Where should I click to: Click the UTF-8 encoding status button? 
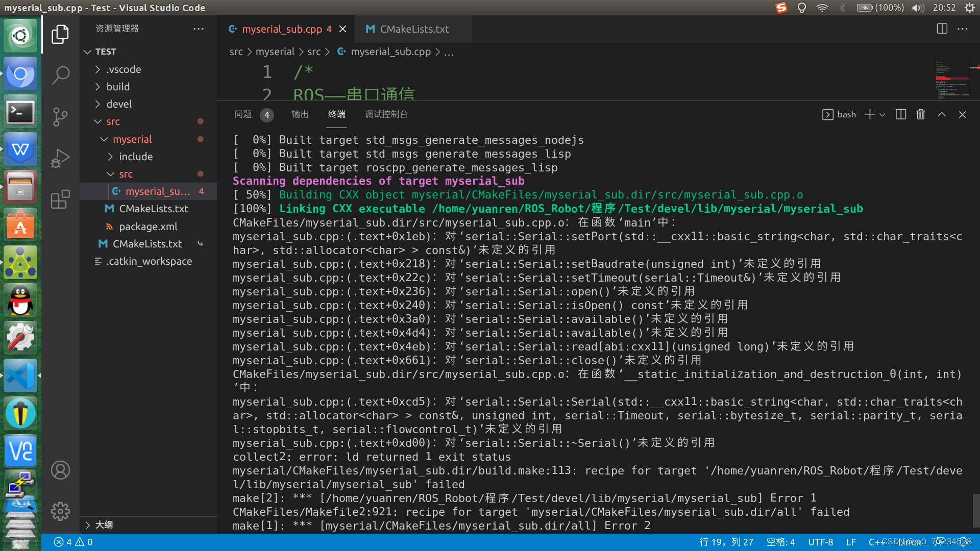[820, 542]
